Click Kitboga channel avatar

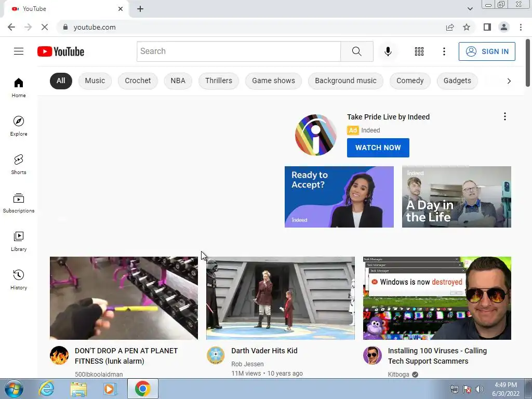(372, 355)
